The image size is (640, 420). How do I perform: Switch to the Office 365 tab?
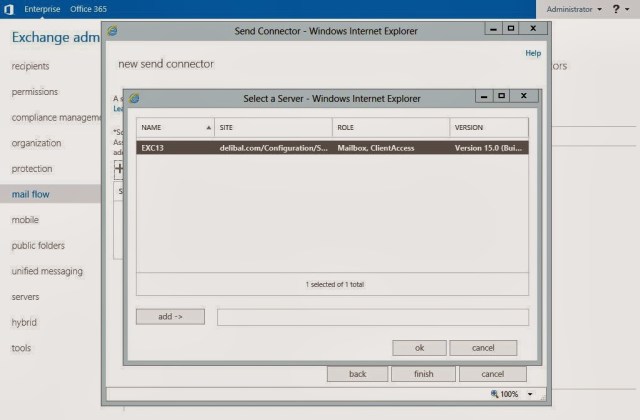tap(90, 9)
